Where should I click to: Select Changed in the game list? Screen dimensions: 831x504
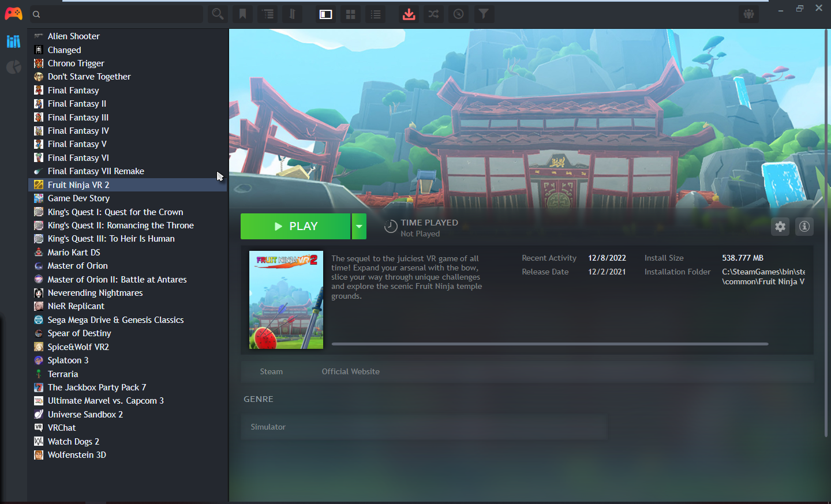[128, 50]
